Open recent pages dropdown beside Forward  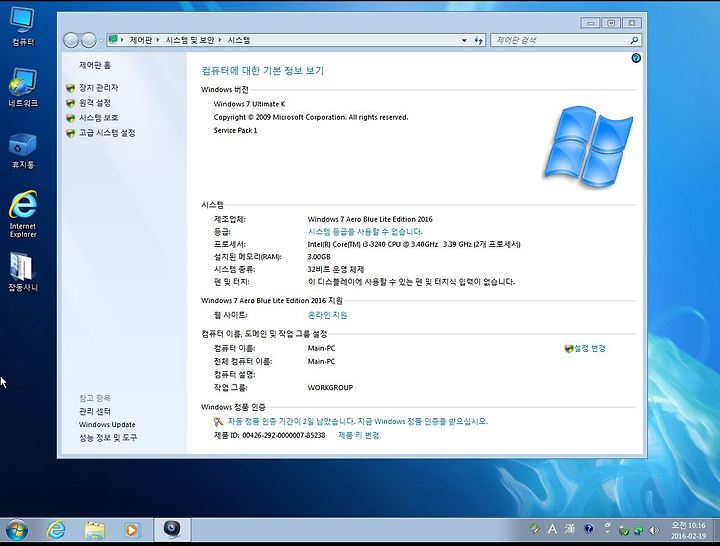click(101, 40)
